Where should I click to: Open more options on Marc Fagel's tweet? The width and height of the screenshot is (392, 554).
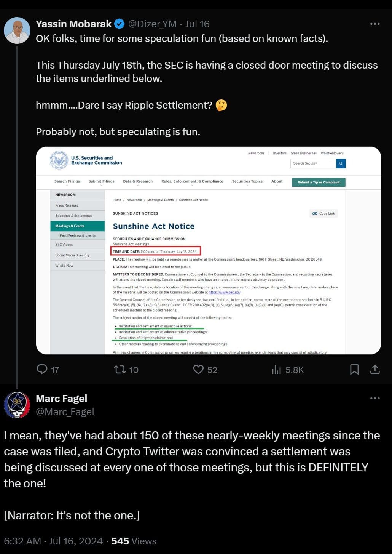(374, 398)
